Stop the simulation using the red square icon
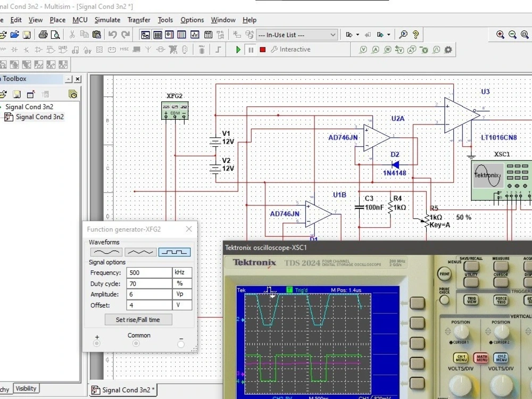 click(x=262, y=49)
